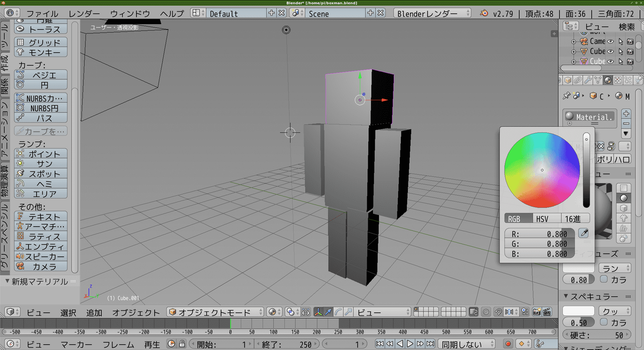
Task: Open the object mode dropdown (オブジェクトモード)
Action: (215, 312)
